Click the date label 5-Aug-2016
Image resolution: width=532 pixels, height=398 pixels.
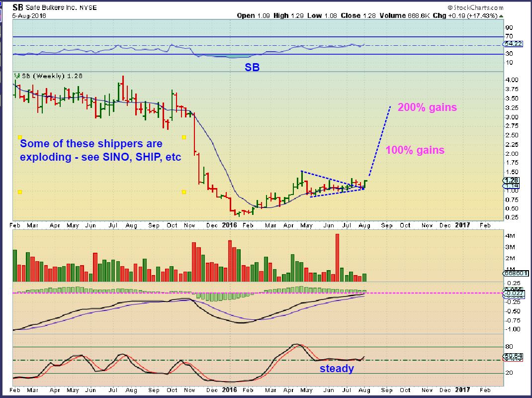point(29,16)
